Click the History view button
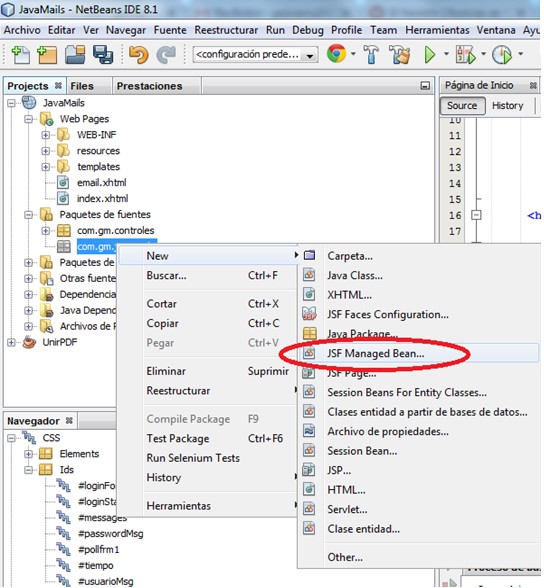 click(507, 106)
